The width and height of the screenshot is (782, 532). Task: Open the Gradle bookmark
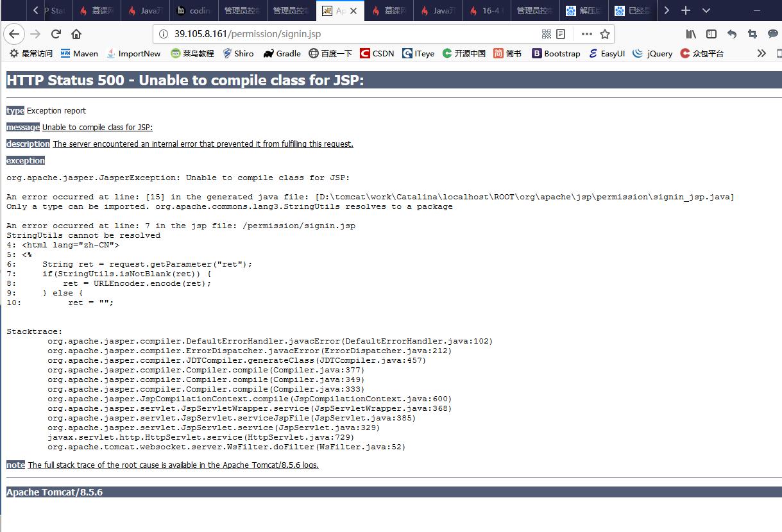(282, 53)
